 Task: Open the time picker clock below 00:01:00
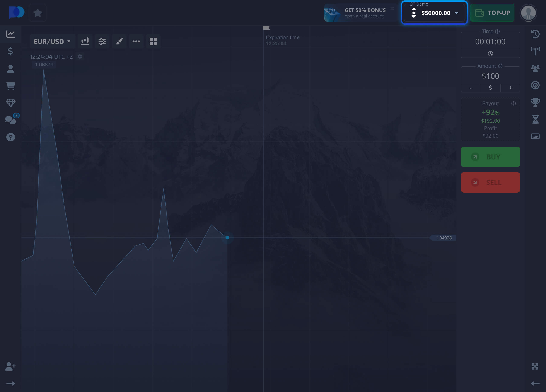[x=490, y=53]
